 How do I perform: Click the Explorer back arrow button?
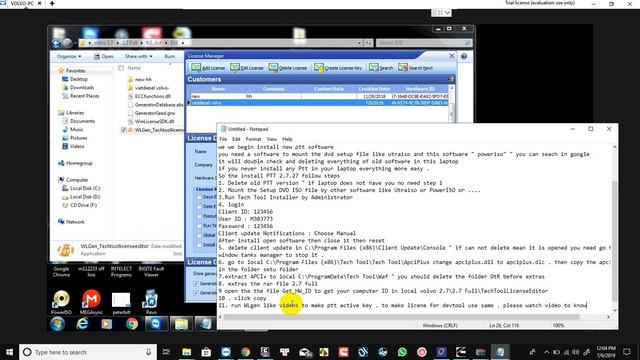(x=56, y=43)
